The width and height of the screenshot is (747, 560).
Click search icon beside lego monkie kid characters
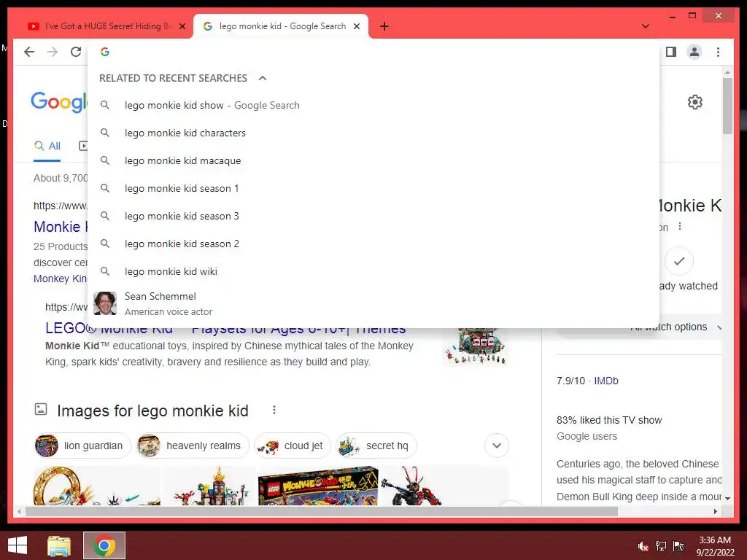[x=105, y=133]
